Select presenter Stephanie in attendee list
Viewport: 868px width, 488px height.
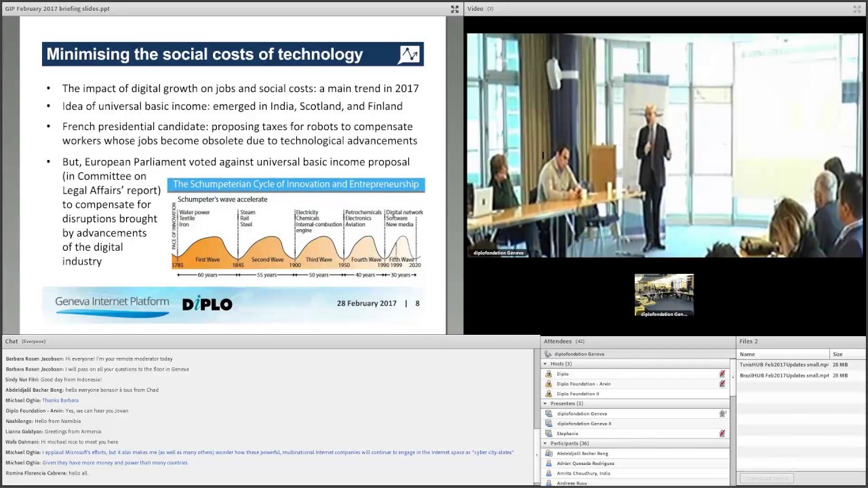click(636, 433)
